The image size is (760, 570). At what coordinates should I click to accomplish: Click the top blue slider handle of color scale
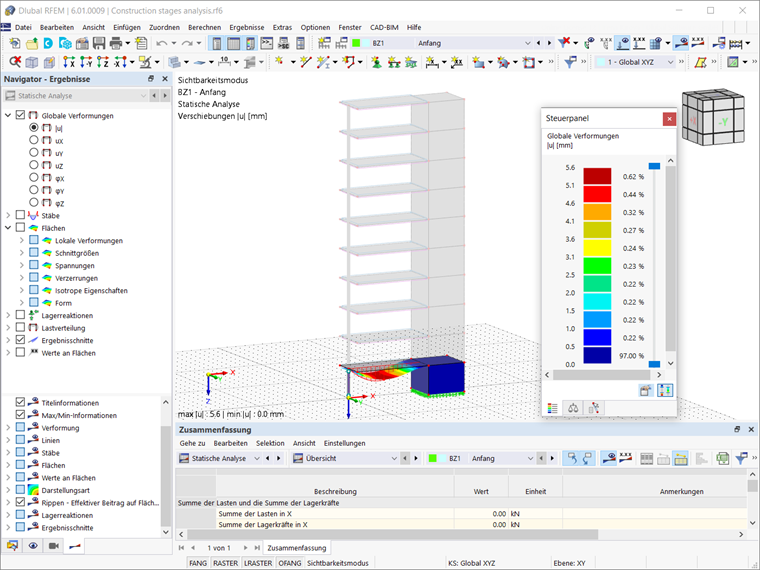pos(654,166)
